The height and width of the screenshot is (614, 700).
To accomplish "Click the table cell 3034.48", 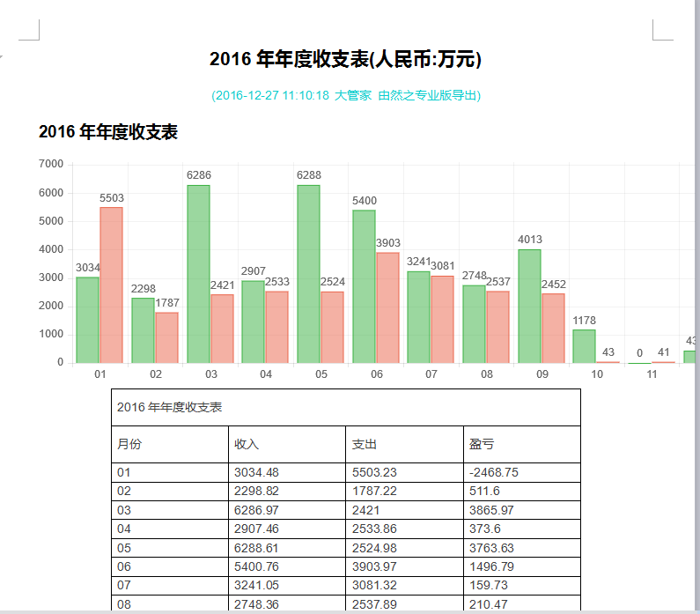I will 287,472.
